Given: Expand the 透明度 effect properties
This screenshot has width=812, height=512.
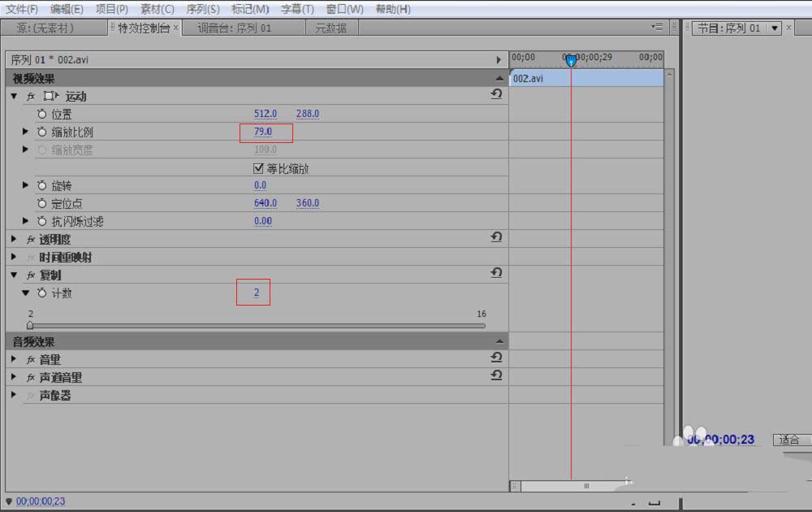Looking at the screenshot, I should [14, 239].
